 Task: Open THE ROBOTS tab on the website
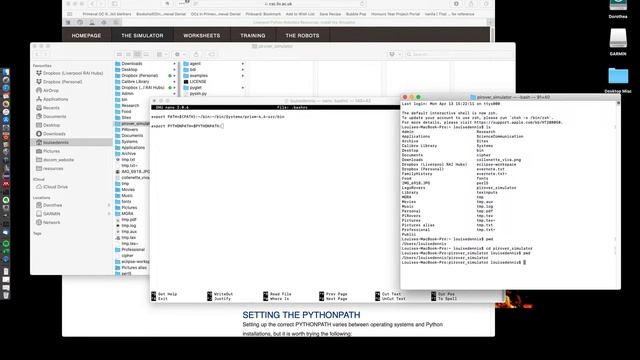point(302,36)
